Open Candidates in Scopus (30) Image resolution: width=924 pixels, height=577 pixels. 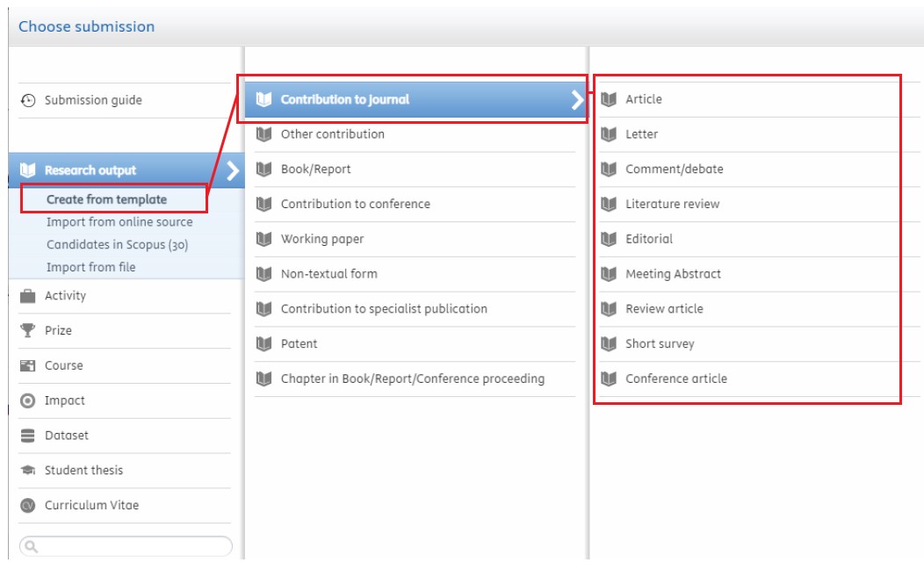(118, 245)
